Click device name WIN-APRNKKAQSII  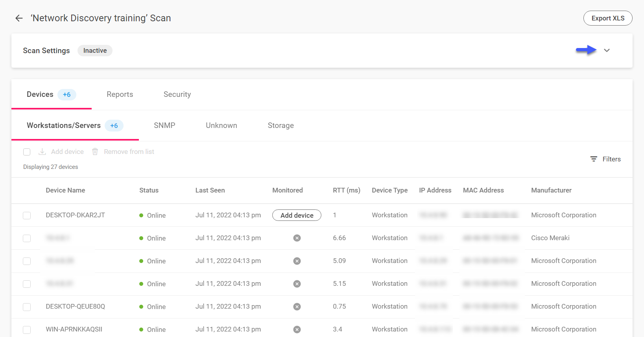pyautogui.click(x=74, y=329)
